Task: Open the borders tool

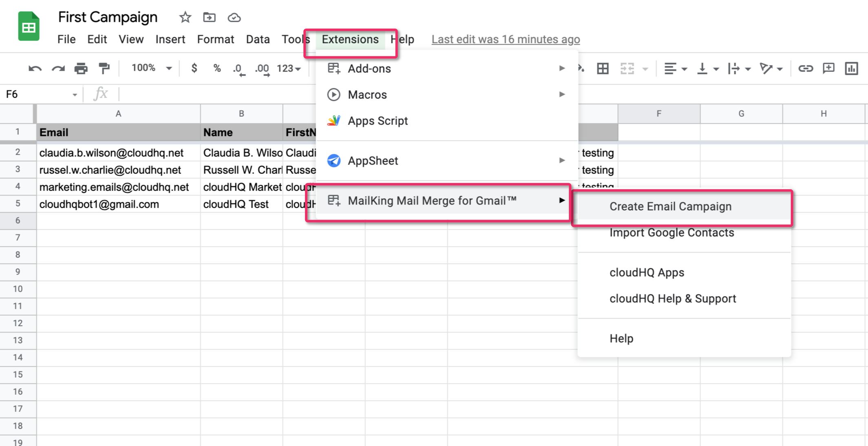Action: [x=603, y=68]
